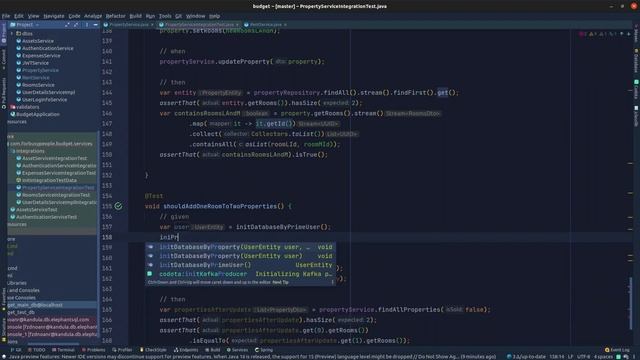Screen dimensions: 640x360
Task: Open the Event Log
Action: (617, 350)
